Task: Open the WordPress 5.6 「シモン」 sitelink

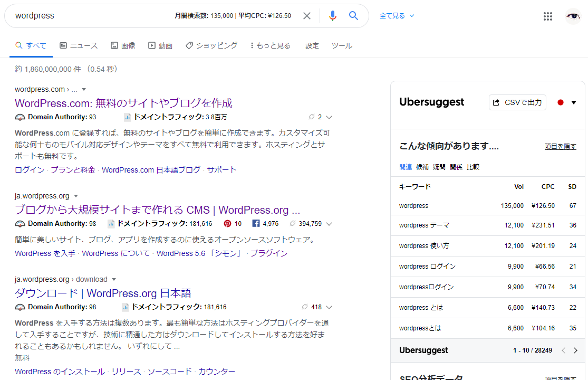Action: pos(200,253)
